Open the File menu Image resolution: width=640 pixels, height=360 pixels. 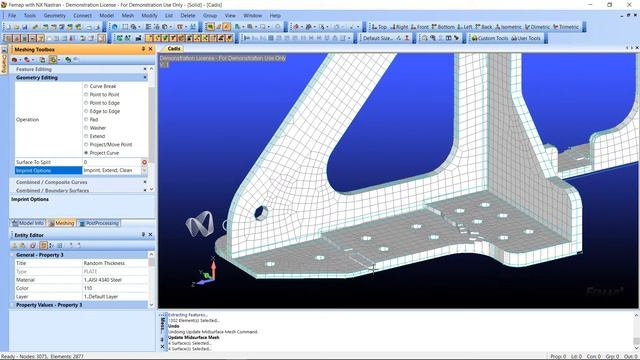tap(12, 16)
